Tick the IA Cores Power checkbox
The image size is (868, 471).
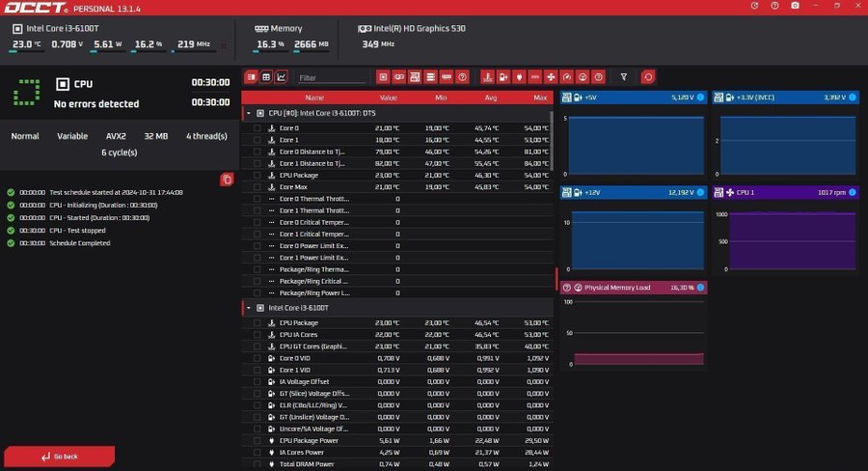tap(257, 452)
